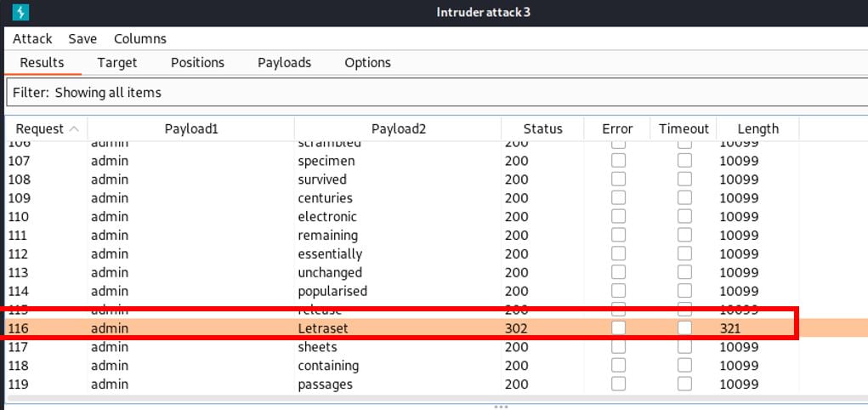
Task: Switch to the Positions tab
Action: pos(197,63)
